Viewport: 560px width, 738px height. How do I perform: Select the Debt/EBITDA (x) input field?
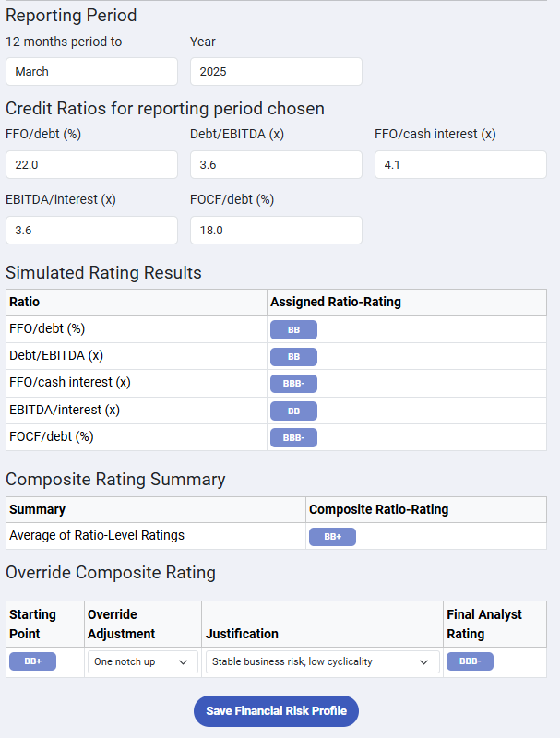pos(276,164)
